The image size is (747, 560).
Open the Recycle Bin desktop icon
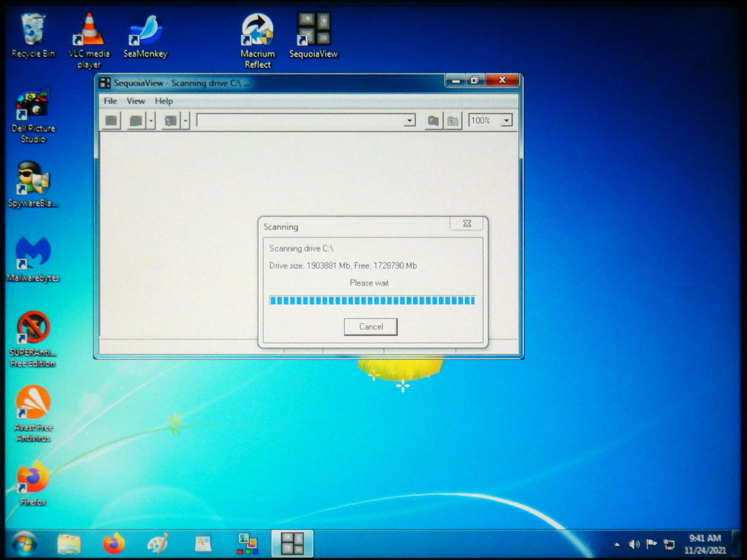[x=33, y=35]
